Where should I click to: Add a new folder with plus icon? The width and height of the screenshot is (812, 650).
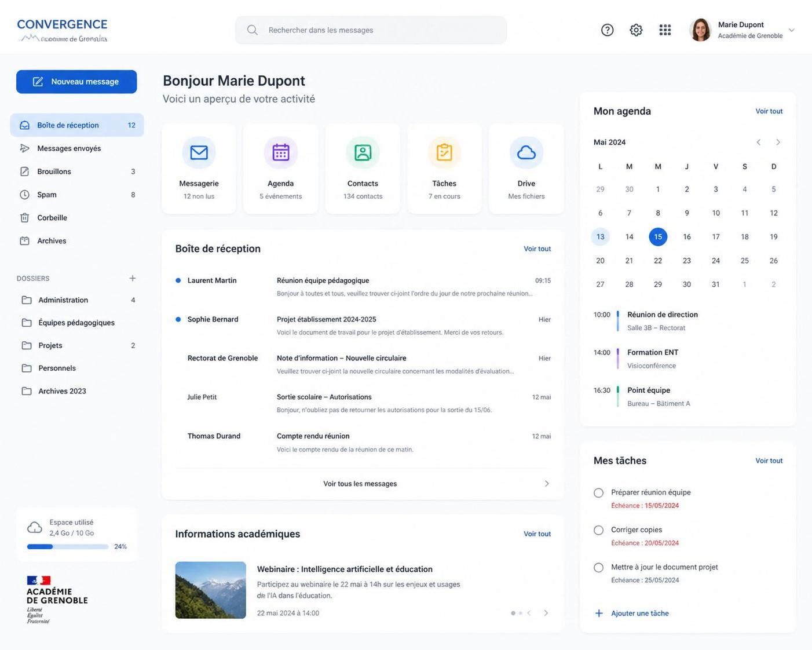(133, 278)
